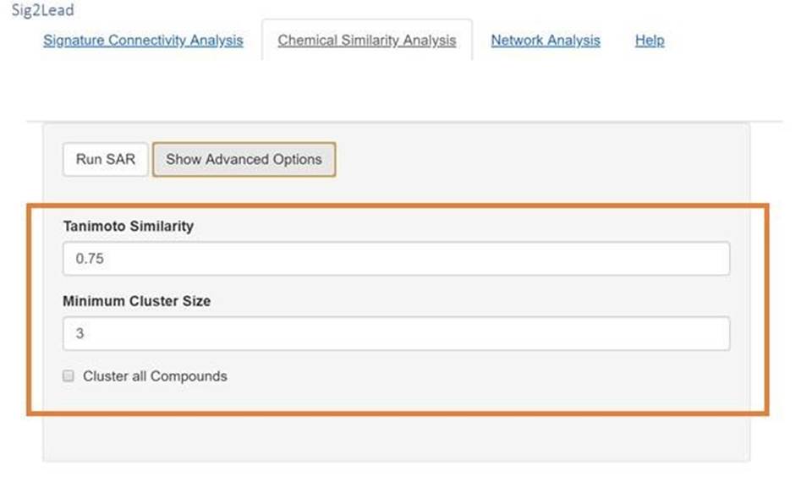Click the Minimum Cluster Size label
812x504 pixels.
click(137, 301)
